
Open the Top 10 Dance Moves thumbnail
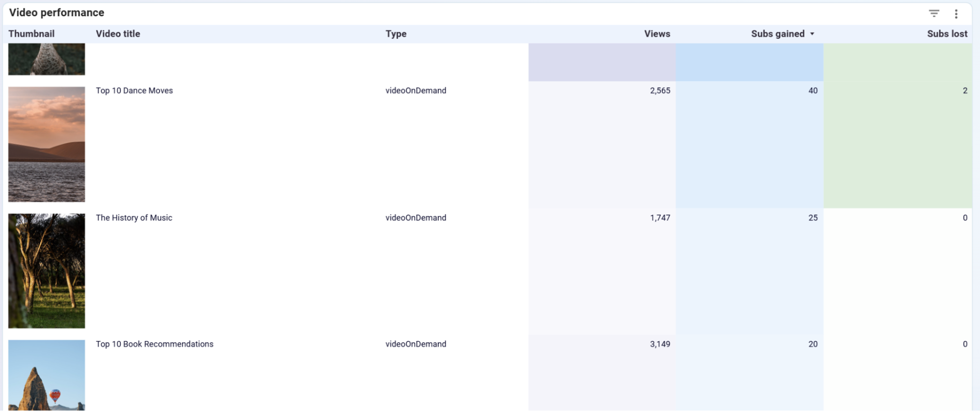coord(47,145)
